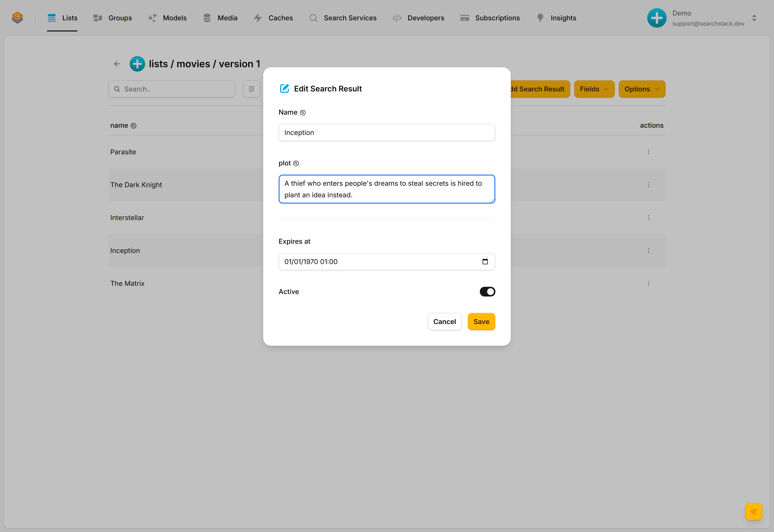774x532 pixels.
Task: Cancel the Edit Search Result dialog
Action: [444, 322]
